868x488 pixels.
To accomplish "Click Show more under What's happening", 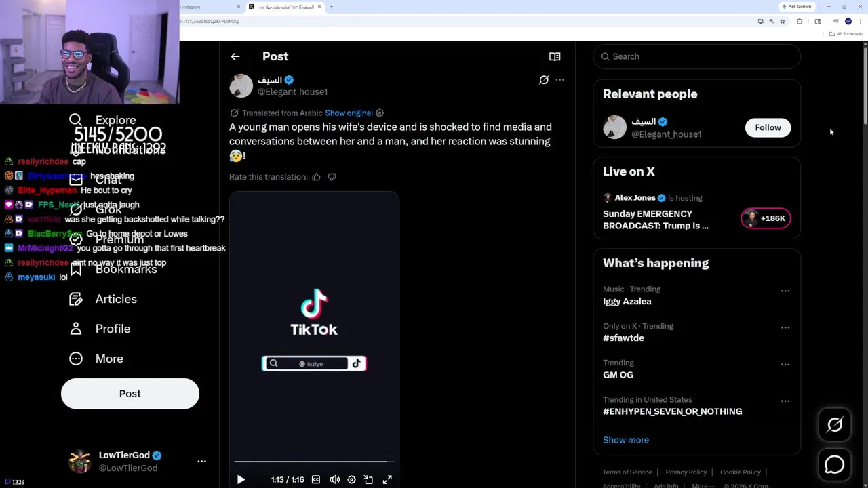I will (626, 440).
